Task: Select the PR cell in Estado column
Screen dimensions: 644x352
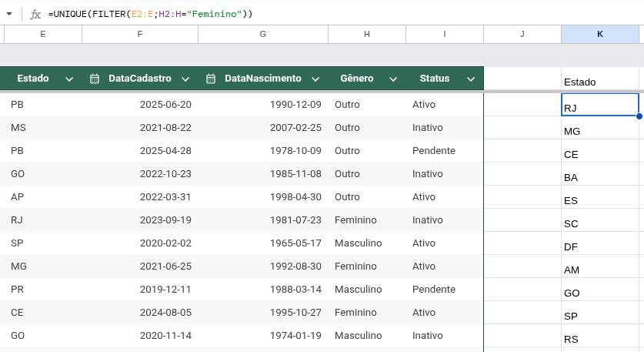Action: pyautogui.click(x=43, y=290)
